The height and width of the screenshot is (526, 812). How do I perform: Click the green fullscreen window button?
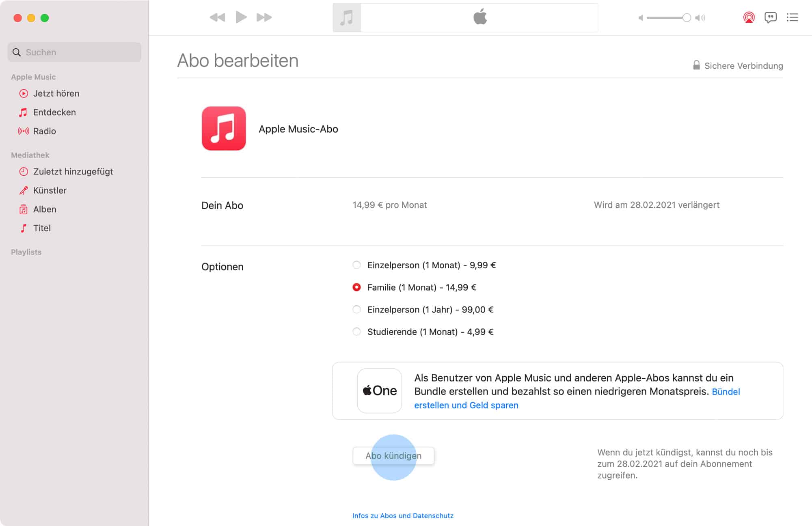pos(45,18)
